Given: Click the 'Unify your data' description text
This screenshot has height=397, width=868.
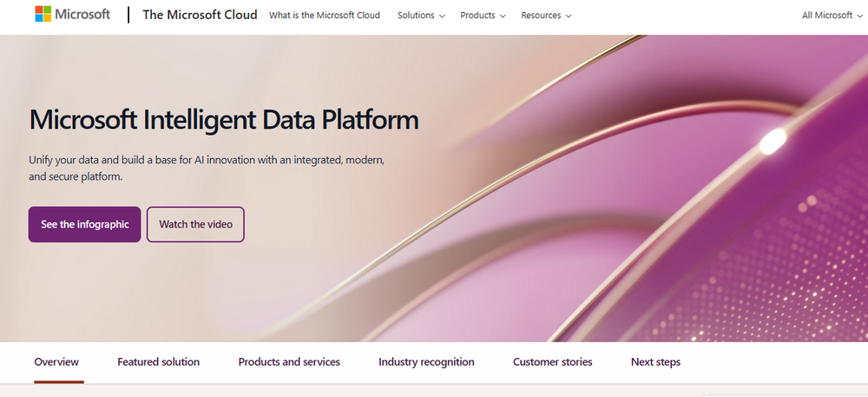Looking at the screenshot, I should coord(207,169).
